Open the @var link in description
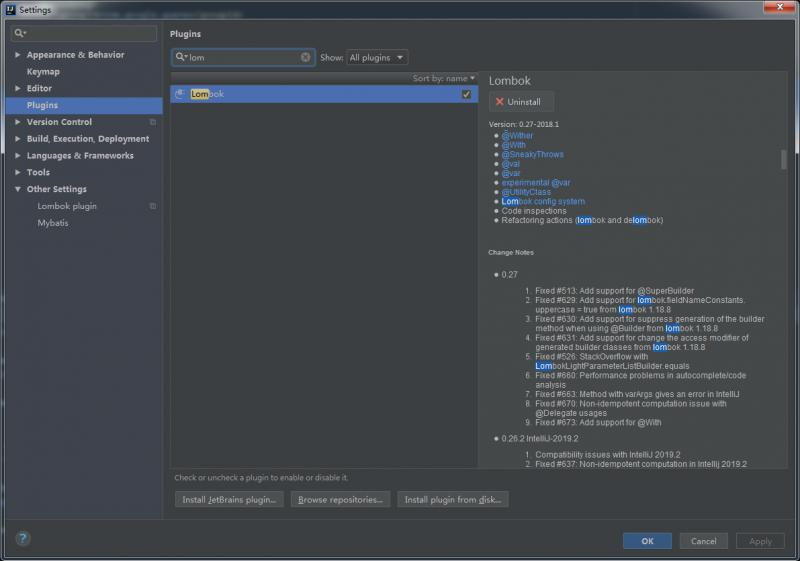 click(x=511, y=173)
